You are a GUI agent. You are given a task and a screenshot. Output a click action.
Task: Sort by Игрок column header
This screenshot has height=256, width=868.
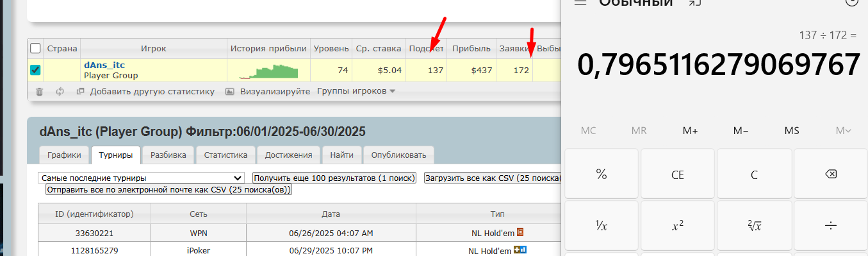[154, 48]
